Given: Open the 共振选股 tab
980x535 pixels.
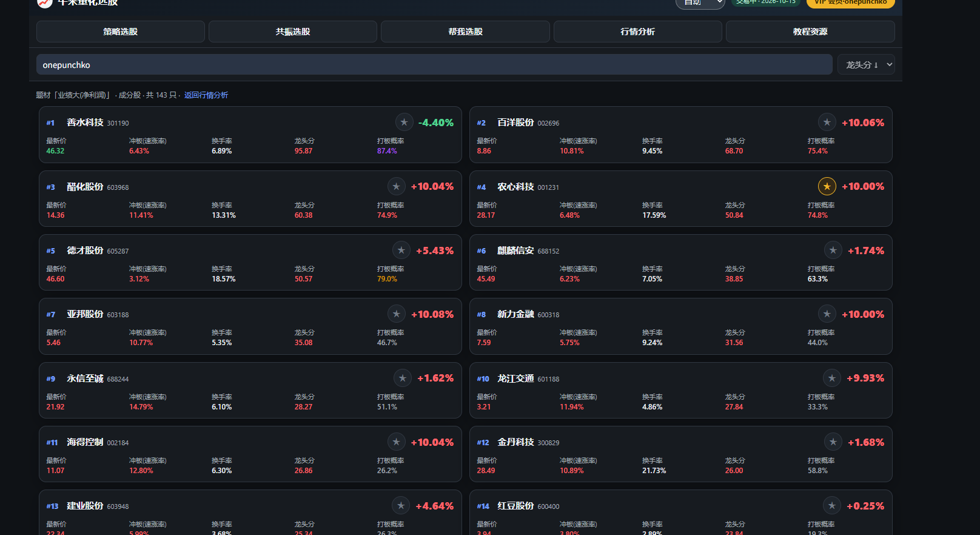Looking at the screenshot, I should [293, 32].
